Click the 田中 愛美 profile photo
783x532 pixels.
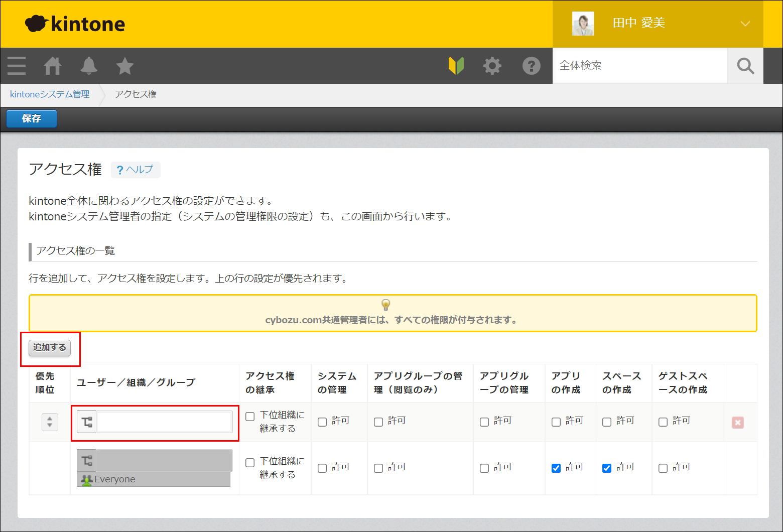[x=583, y=24]
